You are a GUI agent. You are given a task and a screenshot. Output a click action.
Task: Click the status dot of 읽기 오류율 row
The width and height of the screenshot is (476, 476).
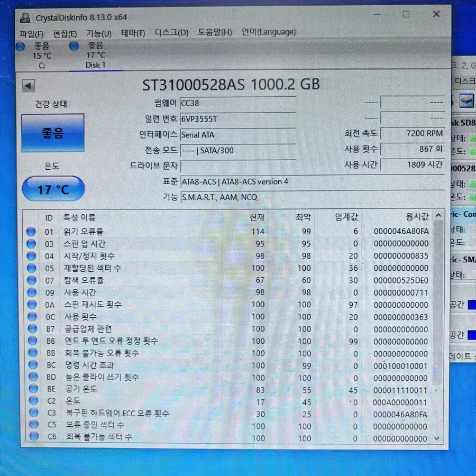(x=31, y=232)
